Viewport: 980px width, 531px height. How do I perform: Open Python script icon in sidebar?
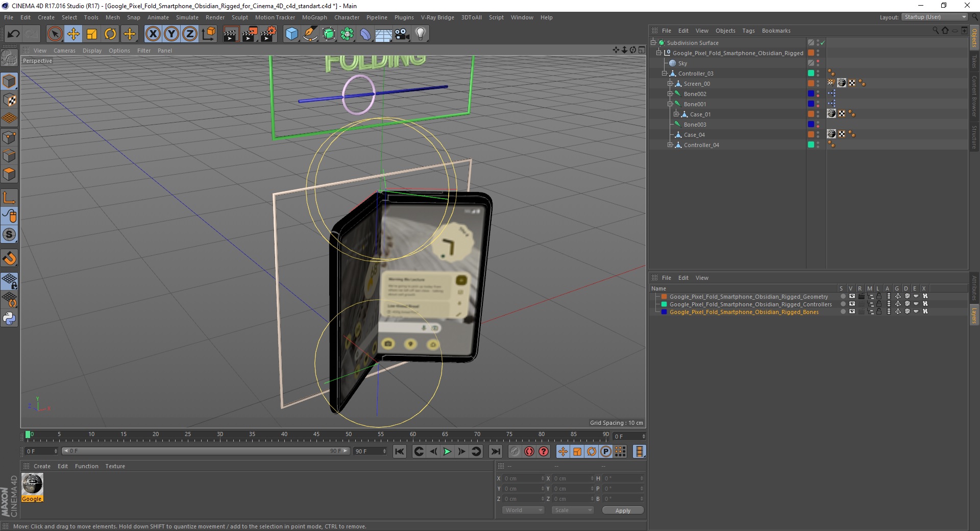pos(9,319)
